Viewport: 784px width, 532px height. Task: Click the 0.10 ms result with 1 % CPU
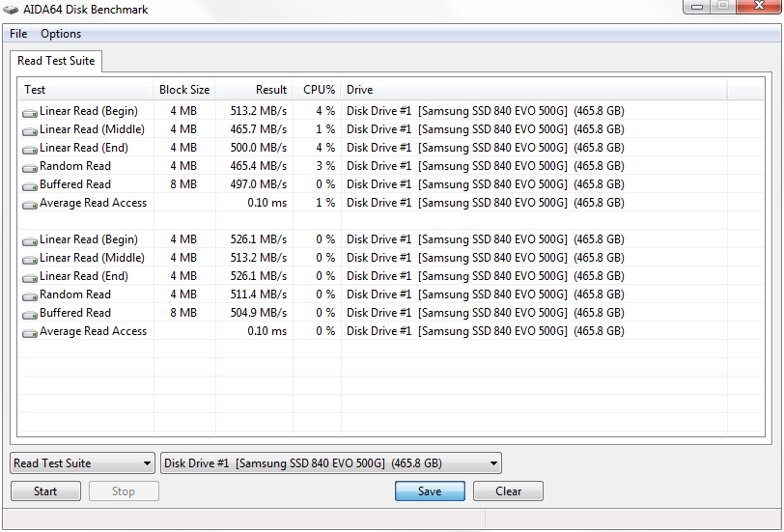(267, 203)
